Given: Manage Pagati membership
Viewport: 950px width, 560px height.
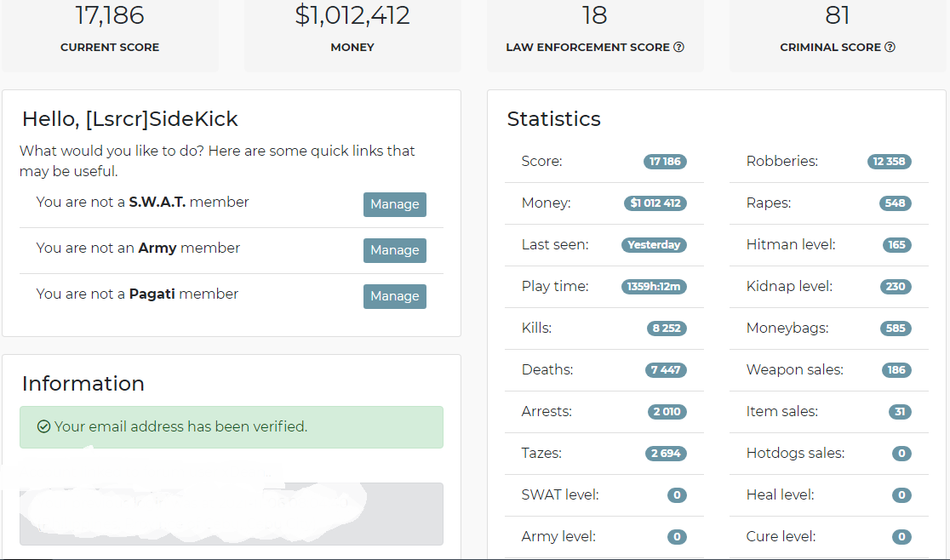Looking at the screenshot, I should coord(394,296).
